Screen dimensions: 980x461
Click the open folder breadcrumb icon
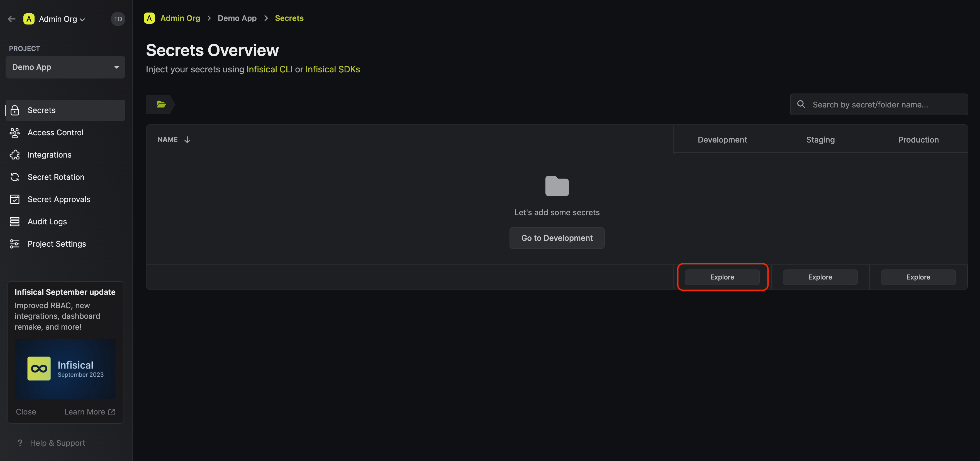(x=161, y=104)
